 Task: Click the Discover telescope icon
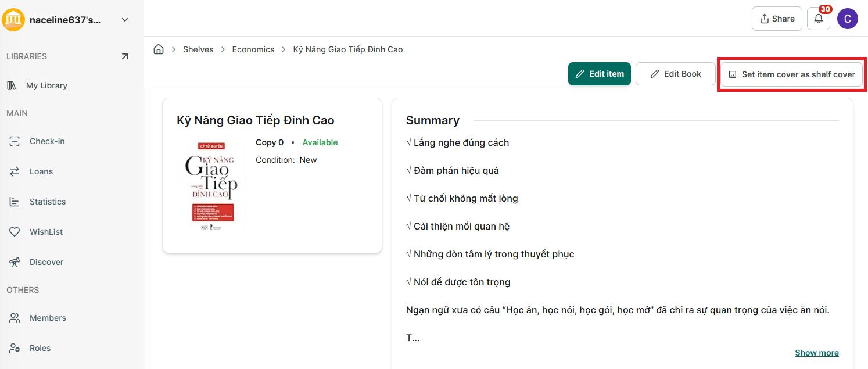click(15, 262)
